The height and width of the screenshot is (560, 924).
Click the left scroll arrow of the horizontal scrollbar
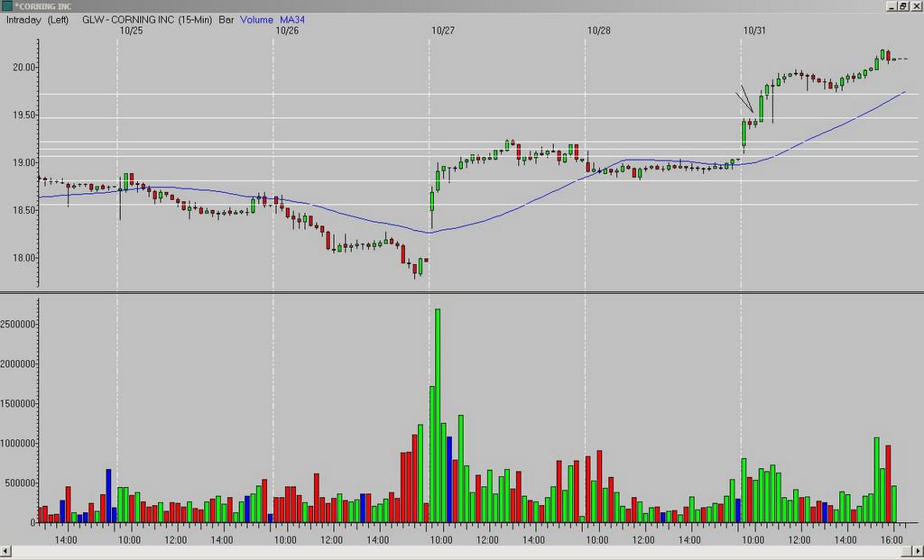(6, 550)
